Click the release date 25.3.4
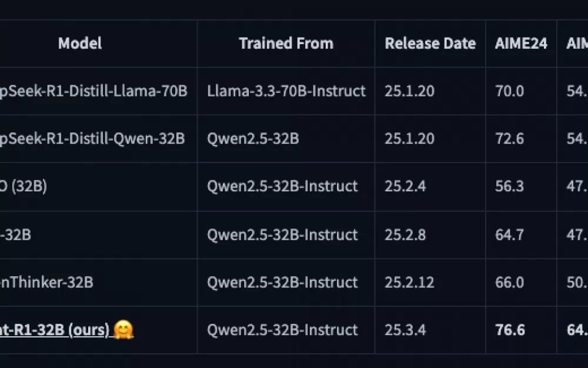 tap(405, 330)
